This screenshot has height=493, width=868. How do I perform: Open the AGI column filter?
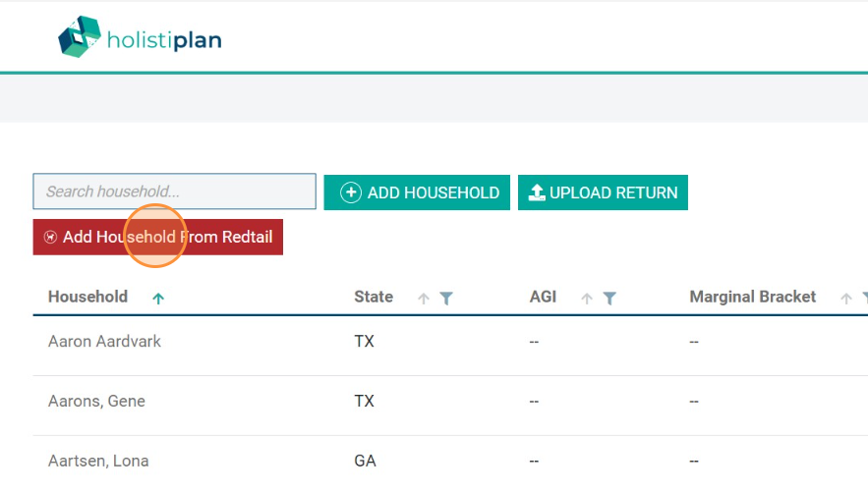click(x=608, y=299)
